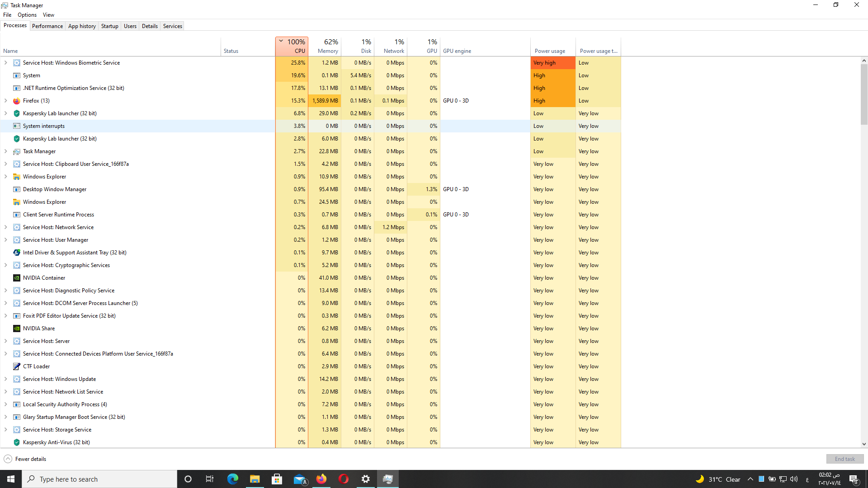The image size is (868, 488).
Task: Sort processes by Network column header
Action: [391, 47]
